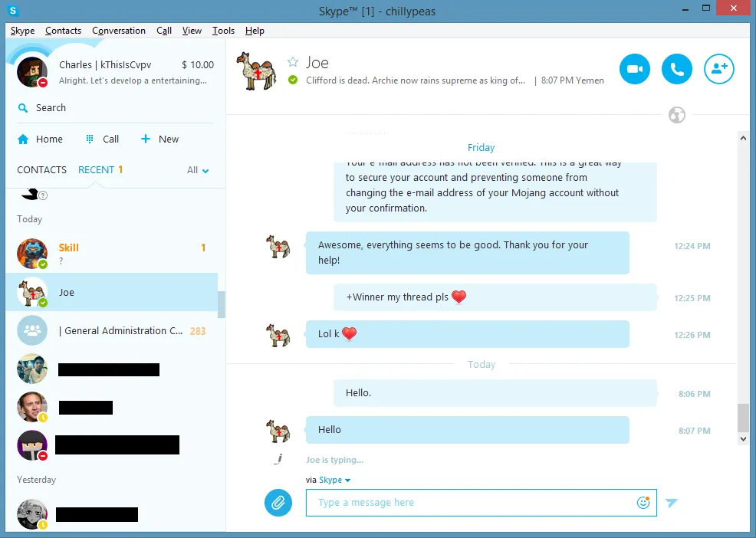Screen dimensions: 756x538
Task: Open the Help menu
Action: coord(255,31)
